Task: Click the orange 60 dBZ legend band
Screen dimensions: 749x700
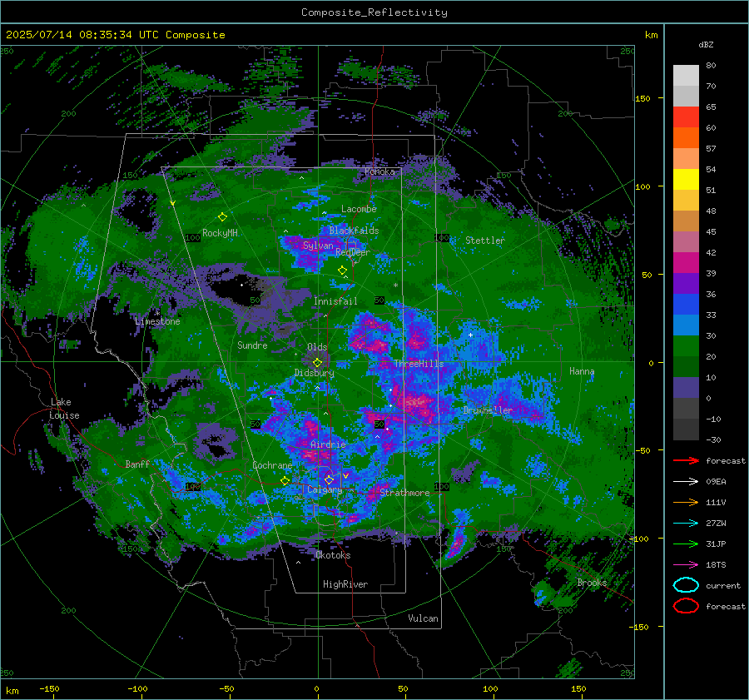Action: [686, 137]
